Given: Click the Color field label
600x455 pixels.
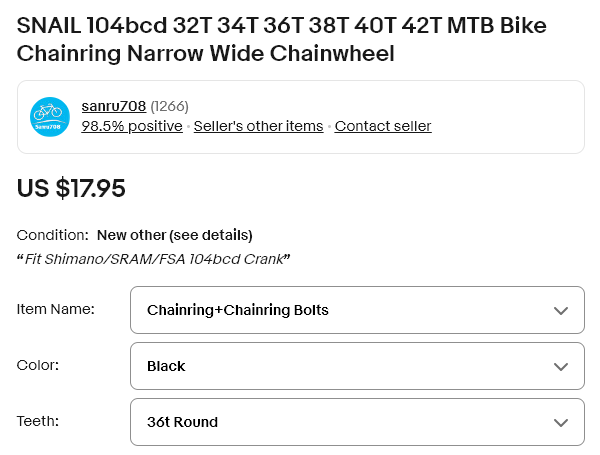Looking at the screenshot, I should pyautogui.click(x=38, y=365).
